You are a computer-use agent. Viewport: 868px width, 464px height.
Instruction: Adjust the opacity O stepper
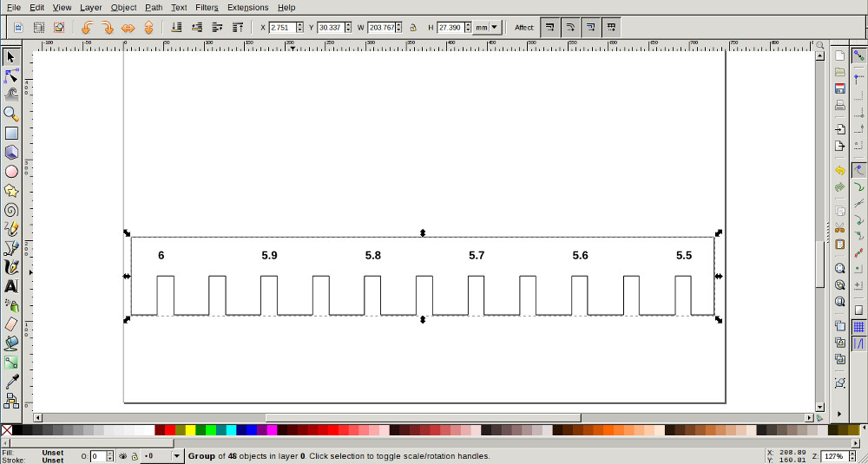[x=109, y=456]
